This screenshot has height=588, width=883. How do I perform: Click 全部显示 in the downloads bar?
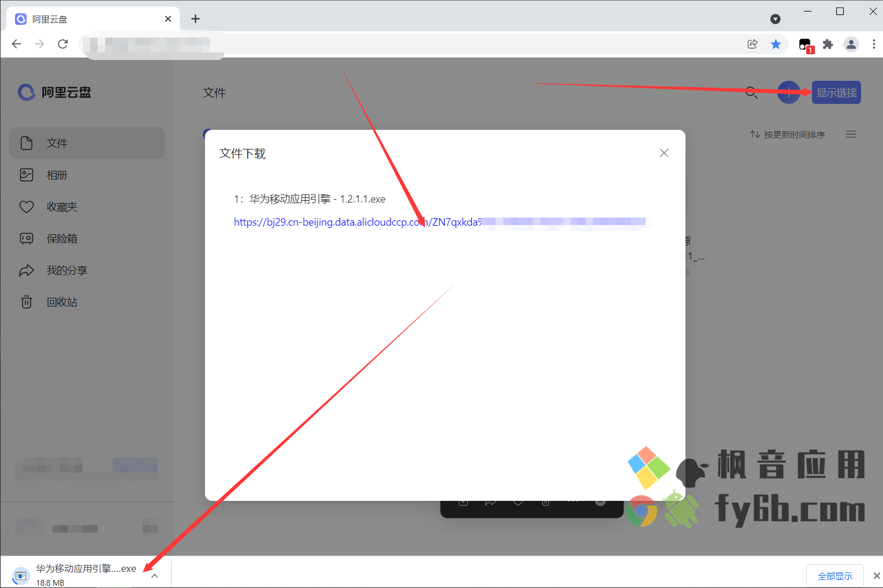tap(835, 576)
